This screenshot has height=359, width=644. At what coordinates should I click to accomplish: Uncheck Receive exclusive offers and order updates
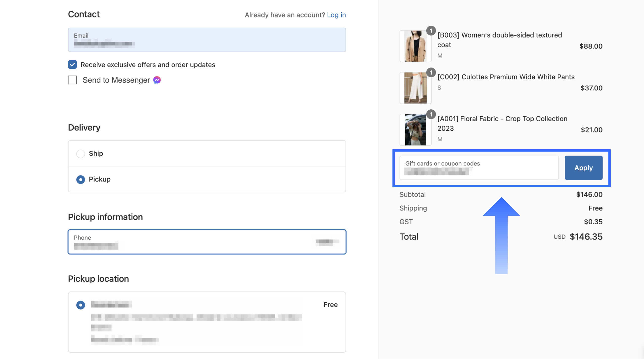point(72,65)
